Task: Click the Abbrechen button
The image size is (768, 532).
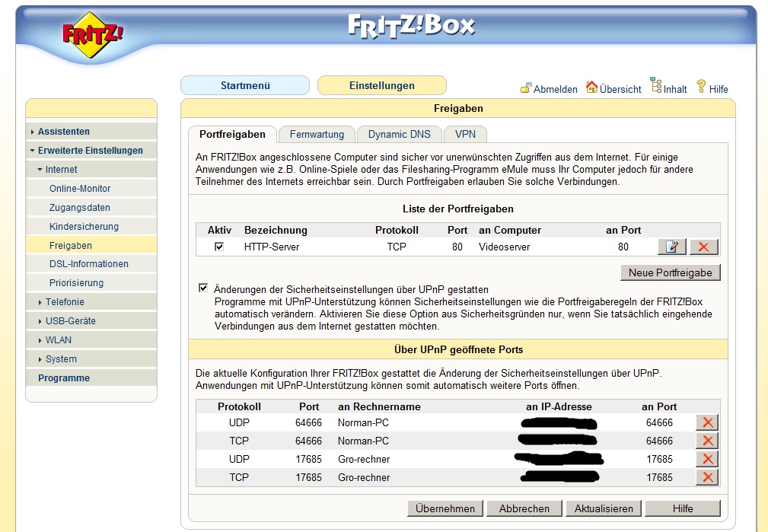Action: pyautogui.click(x=524, y=508)
